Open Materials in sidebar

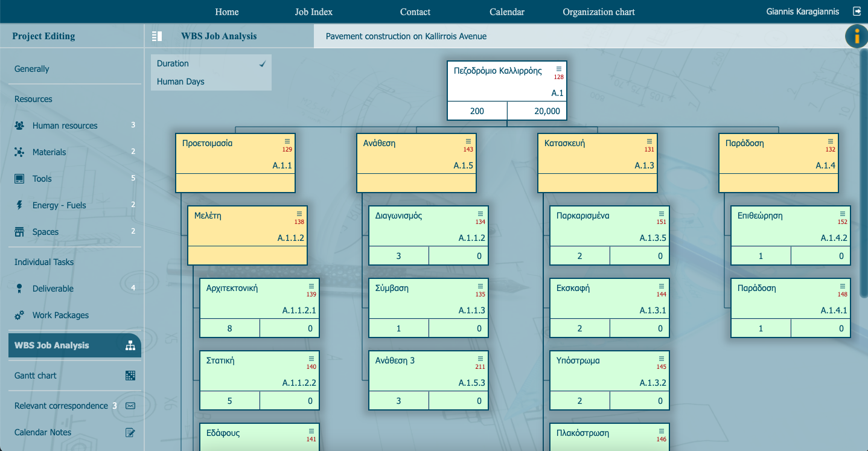tap(49, 152)
